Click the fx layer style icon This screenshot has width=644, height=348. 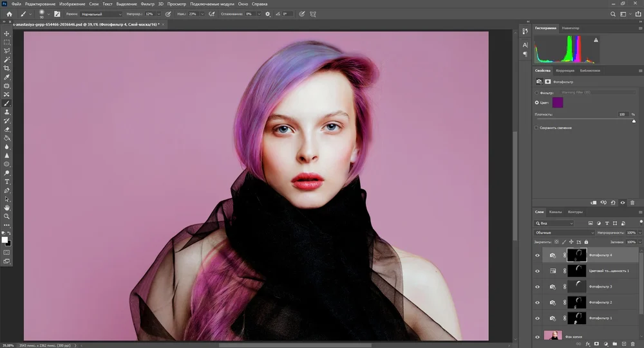[587, 343]
